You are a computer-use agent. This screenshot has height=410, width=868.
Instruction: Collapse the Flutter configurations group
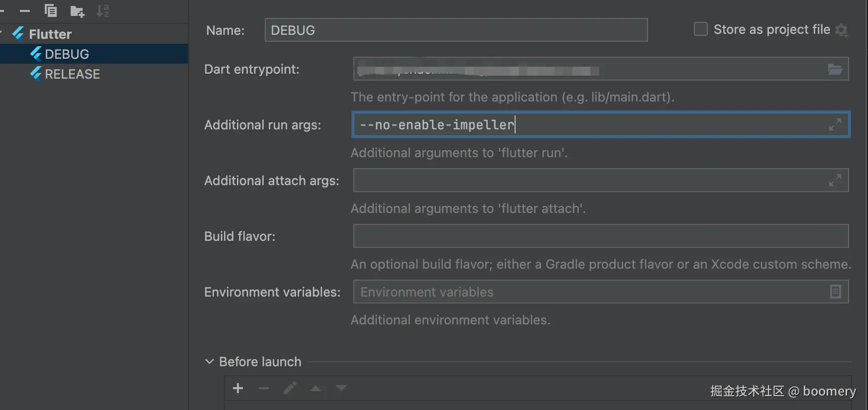point(1,33)
